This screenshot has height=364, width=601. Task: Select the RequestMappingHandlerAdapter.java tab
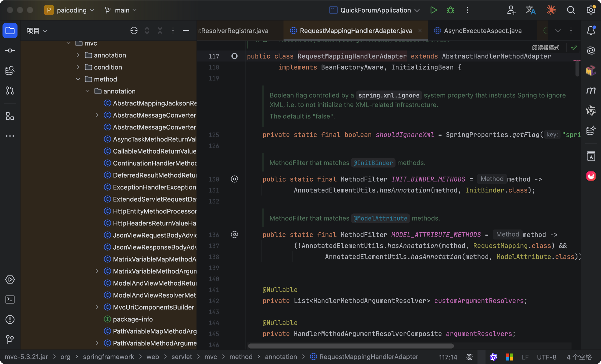(x=356, y=30)
